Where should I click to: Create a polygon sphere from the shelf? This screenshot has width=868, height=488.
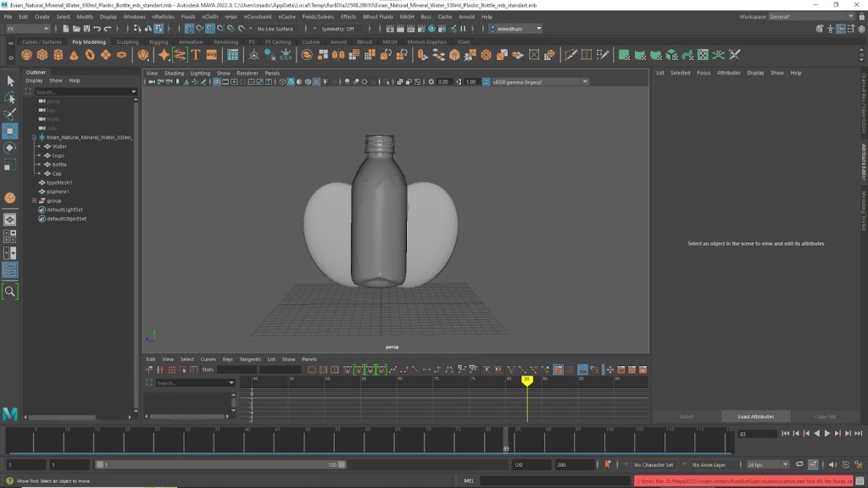pos(26,55)
